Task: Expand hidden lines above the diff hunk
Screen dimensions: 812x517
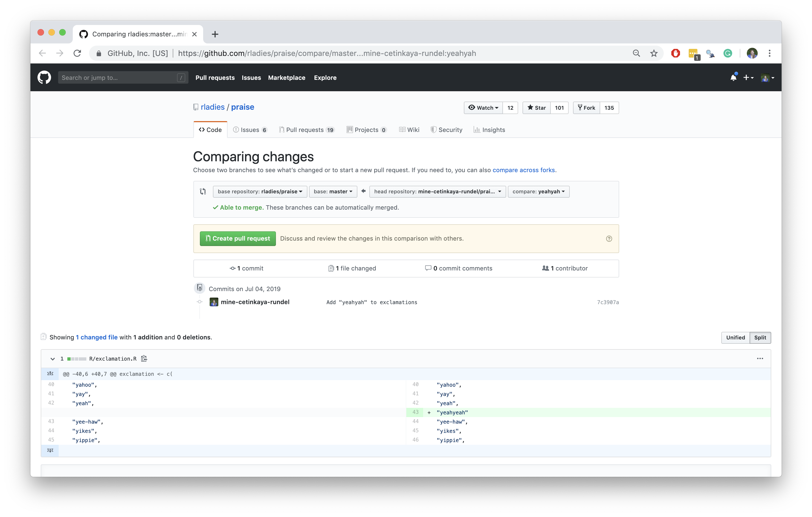Action: click(x=50, y=374)
